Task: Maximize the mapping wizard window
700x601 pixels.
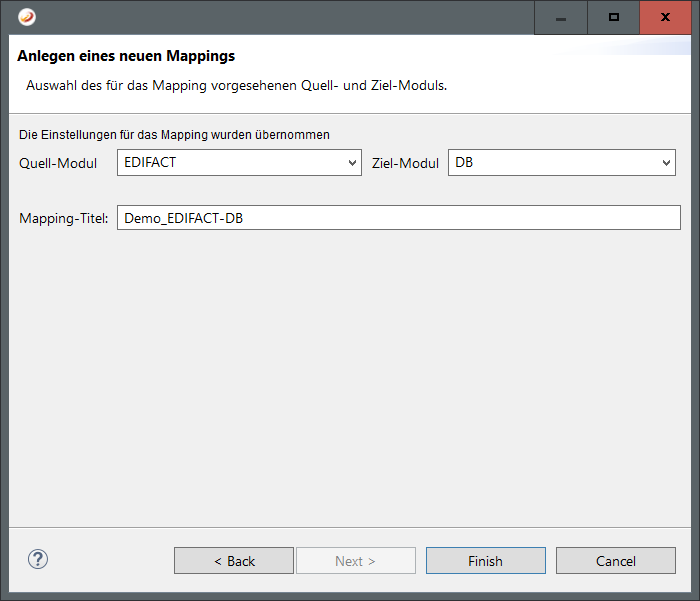Action: (613, 17)
